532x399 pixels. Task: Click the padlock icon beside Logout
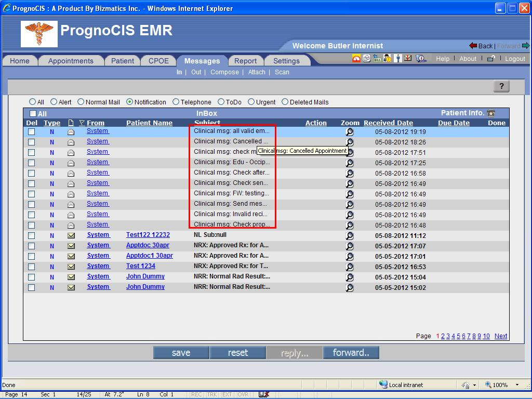click(x=491, y=59)
